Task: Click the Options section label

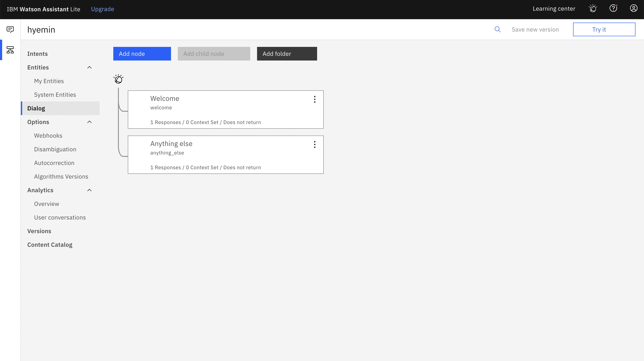Action: click(x=38, y=122)
